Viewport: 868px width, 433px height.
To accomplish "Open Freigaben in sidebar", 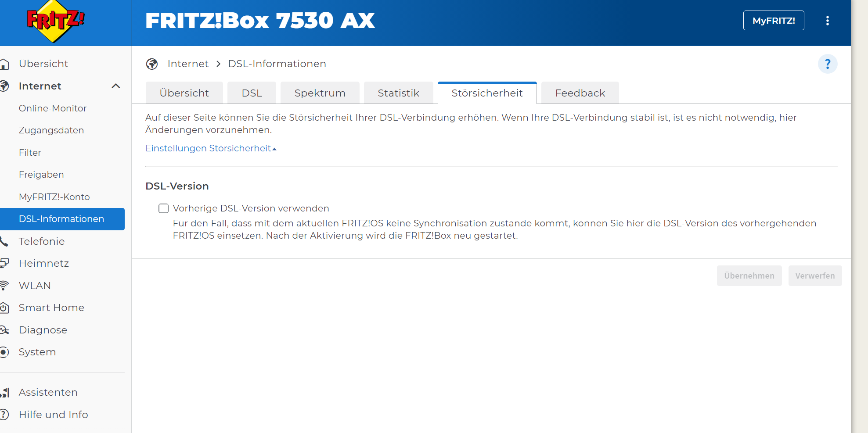I will (41, 175).
